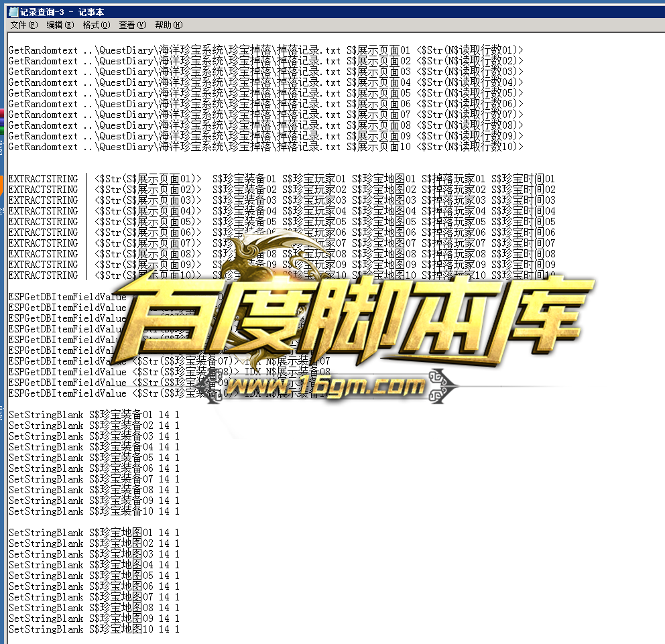Click SetStringBlank S$珍宝地图05 14 1 line

point(94,576)
